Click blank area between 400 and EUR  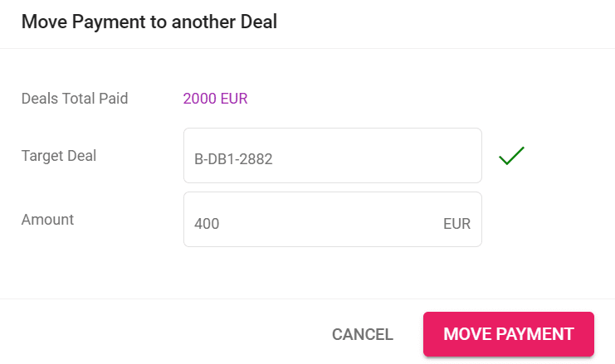(x=332, y=224)
